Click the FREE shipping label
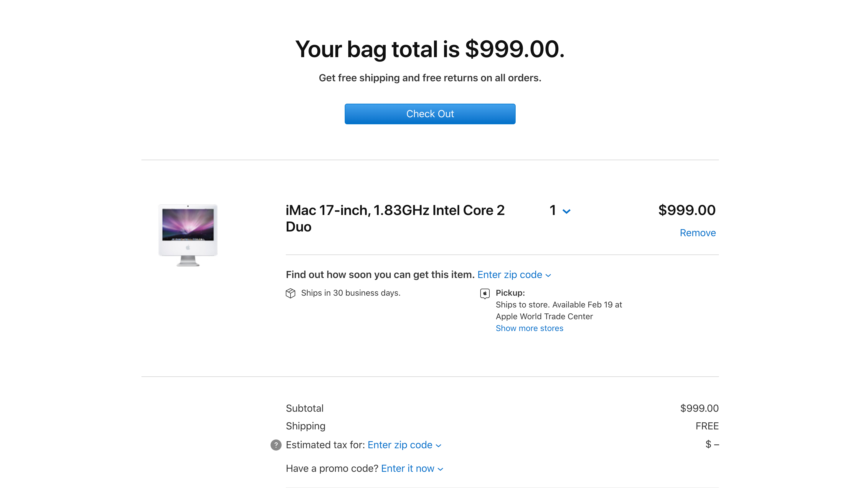Image resolution: width=868 pixels, height=488 pixels. click(x=707, y=426)
